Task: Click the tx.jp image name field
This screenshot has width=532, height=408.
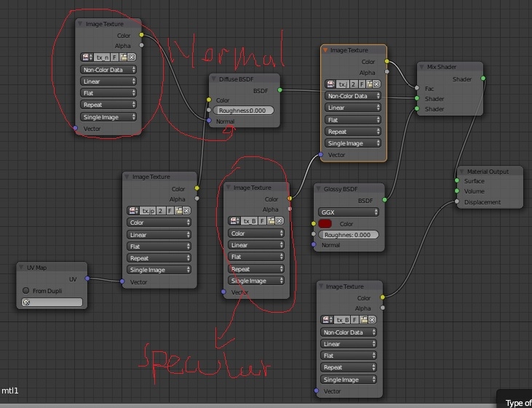Action: tap(148, 211)
